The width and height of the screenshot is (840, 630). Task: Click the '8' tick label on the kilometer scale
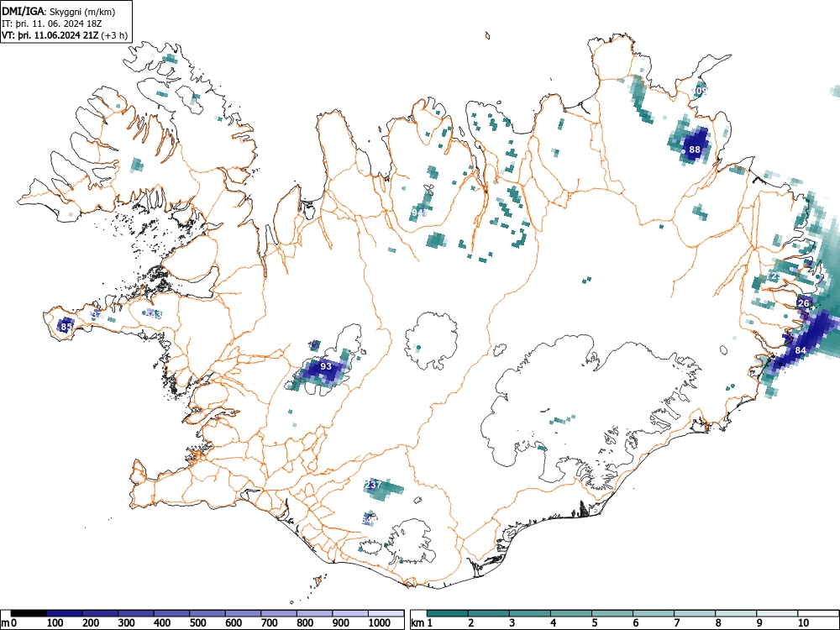click(x=717, y=623)
